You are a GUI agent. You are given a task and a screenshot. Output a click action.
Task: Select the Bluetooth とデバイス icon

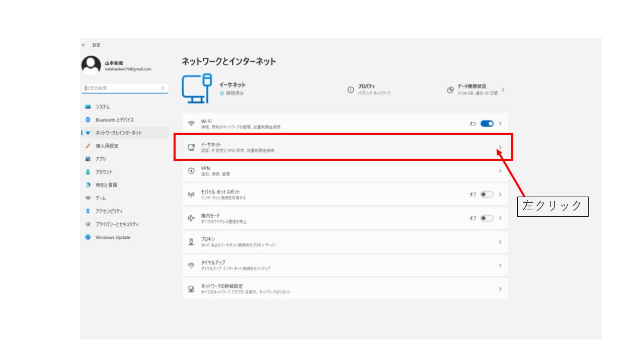tap(88, 120)
